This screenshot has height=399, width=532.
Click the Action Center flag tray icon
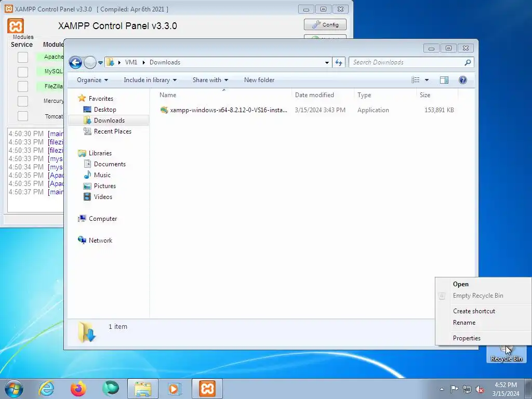click(454, 389)
